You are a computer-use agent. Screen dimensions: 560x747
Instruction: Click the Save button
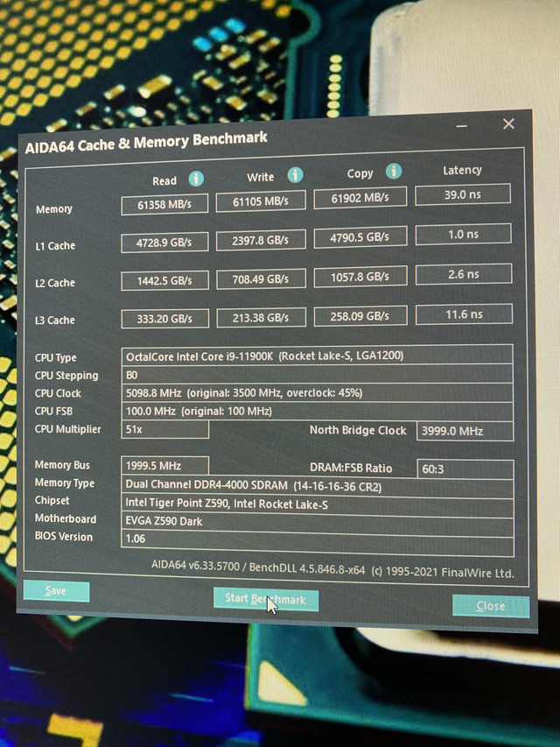[x=56, y=591]
